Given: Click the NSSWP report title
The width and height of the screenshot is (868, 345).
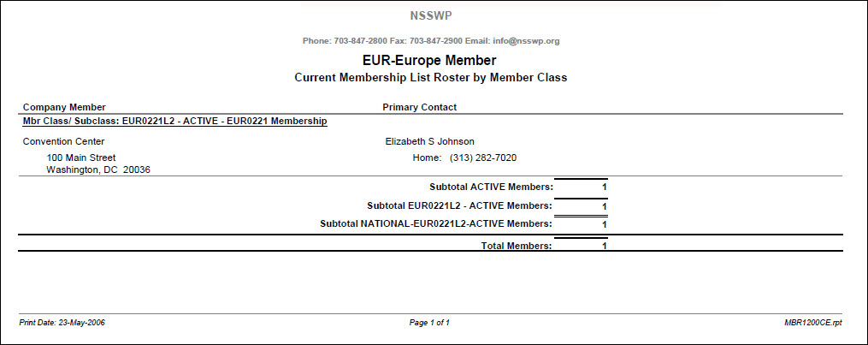Looking at the screenshot, I should pos(430,15).
